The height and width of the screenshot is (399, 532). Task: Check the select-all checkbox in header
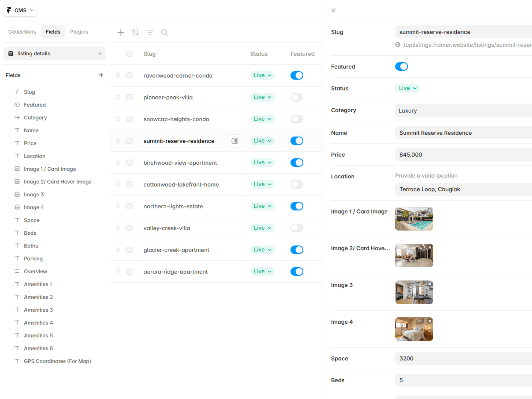pos(129,54)
